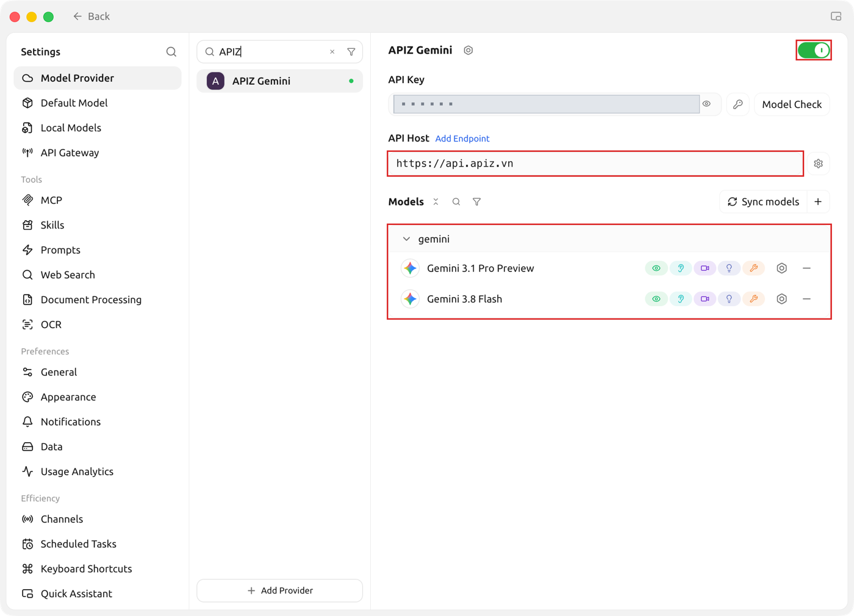The height and width of the screenshot is (616, 854).
Task: Add a new model with plus
Action: [819, 202]
